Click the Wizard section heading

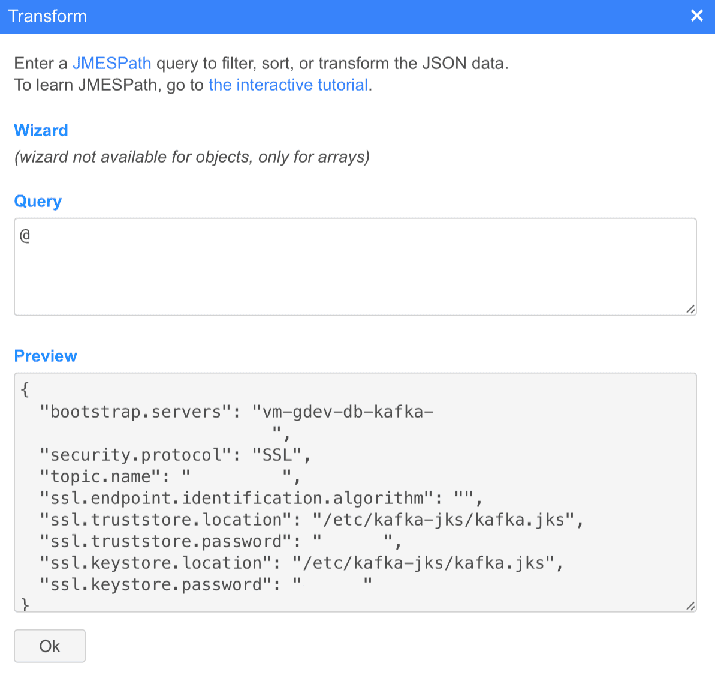pyautogui.click(x=41, y=130)
